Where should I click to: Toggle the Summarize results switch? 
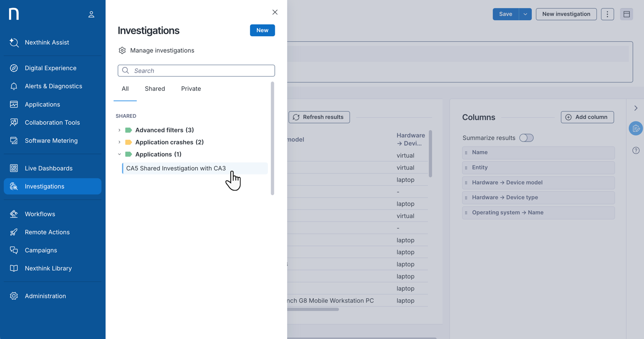(x=526, y=138)
